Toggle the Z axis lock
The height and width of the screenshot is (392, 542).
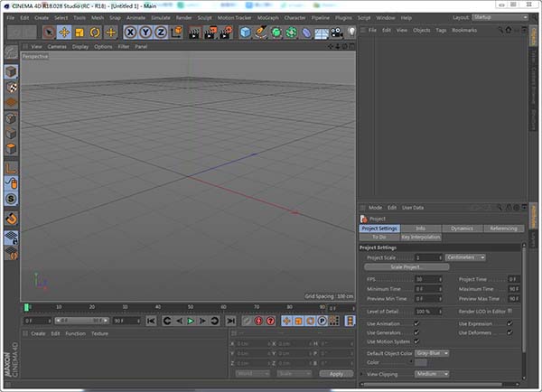(x=161, y=33)
